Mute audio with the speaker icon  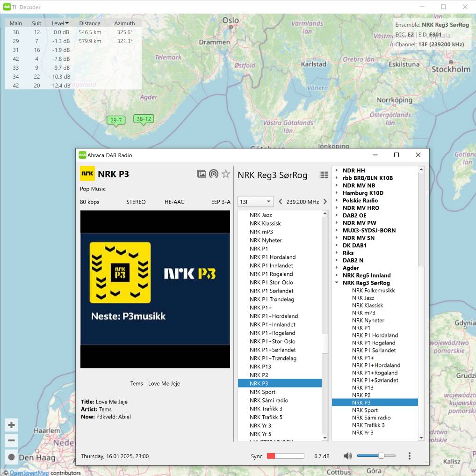pos(347,456)
